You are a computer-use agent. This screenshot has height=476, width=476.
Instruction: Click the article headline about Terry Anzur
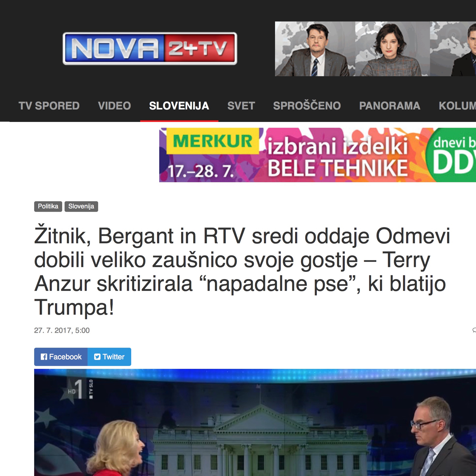point(242,271)
